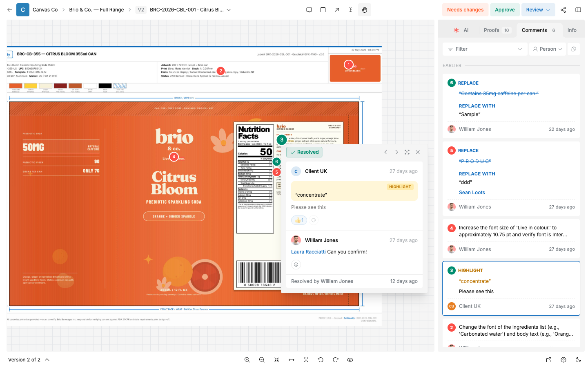Image resolution: width=588 pixels, height=368 pixels.
Task: Click the Needs changes button
Action: 465,10
